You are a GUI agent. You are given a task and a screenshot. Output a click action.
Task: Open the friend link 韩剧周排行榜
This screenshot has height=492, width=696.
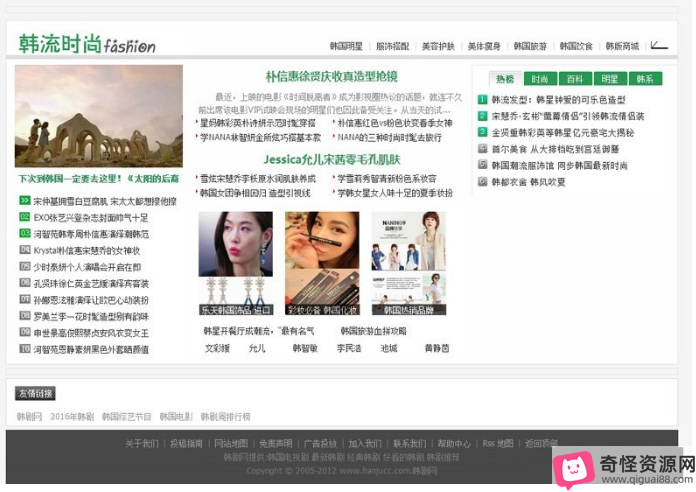coord(225,417)
